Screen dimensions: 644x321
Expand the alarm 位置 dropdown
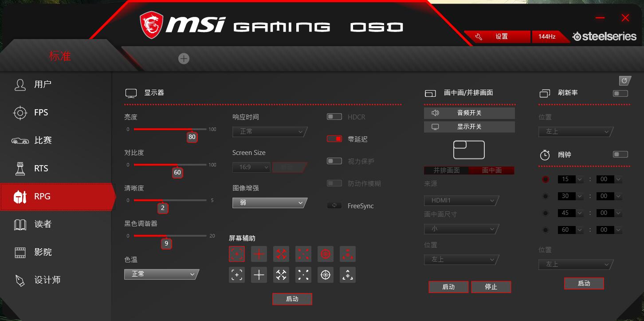coord(575,264)
